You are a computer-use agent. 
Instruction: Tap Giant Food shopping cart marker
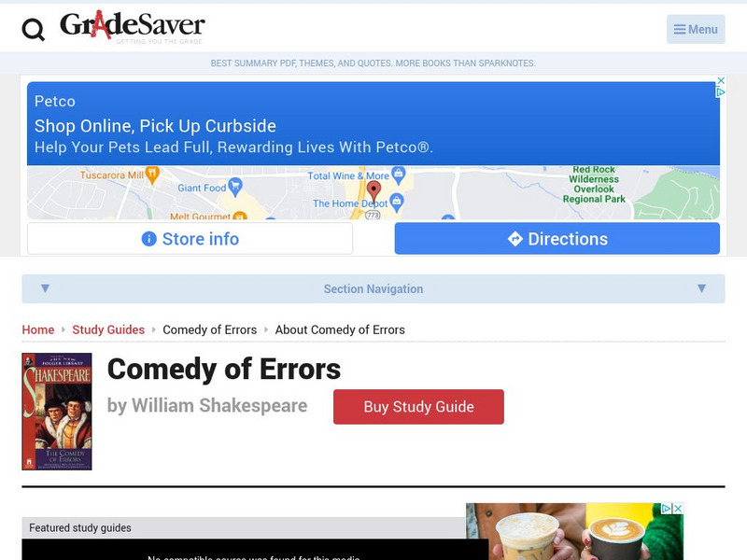click(x=235, y=187)
